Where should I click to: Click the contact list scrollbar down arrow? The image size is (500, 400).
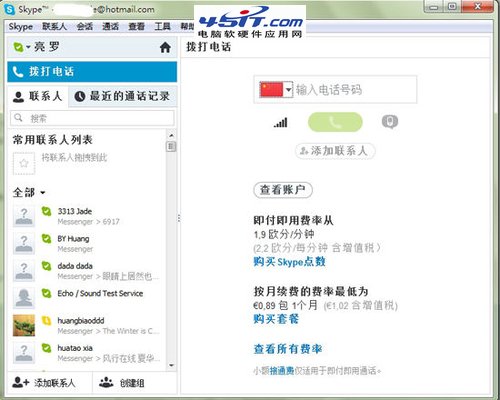(171, 366)
